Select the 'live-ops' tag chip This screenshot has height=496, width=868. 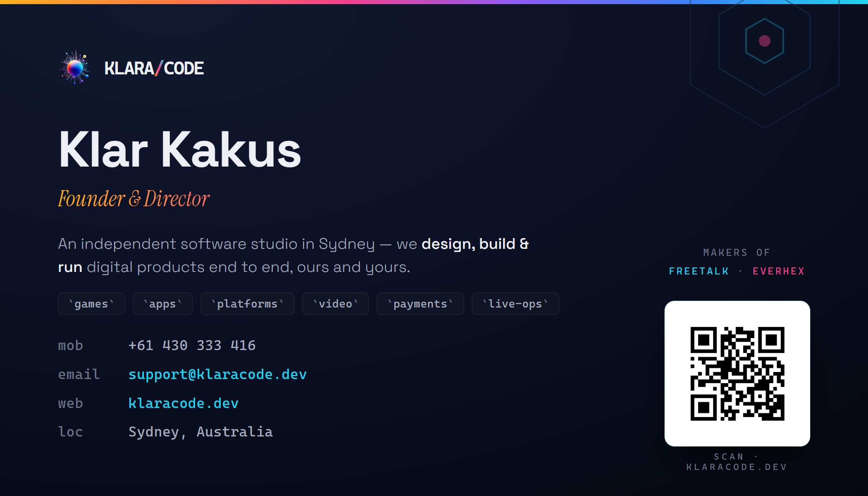pos(515,304)
